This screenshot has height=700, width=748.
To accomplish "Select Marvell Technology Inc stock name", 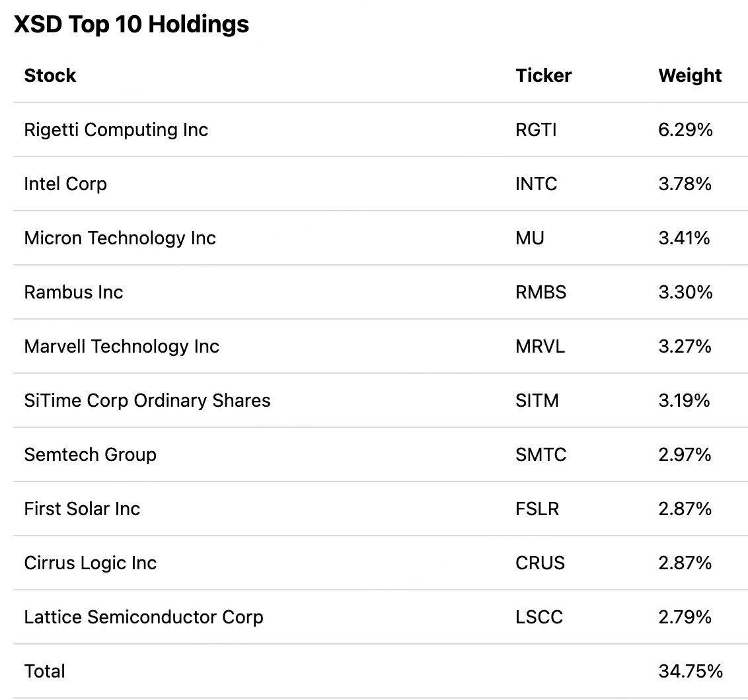I will point(122,346).
